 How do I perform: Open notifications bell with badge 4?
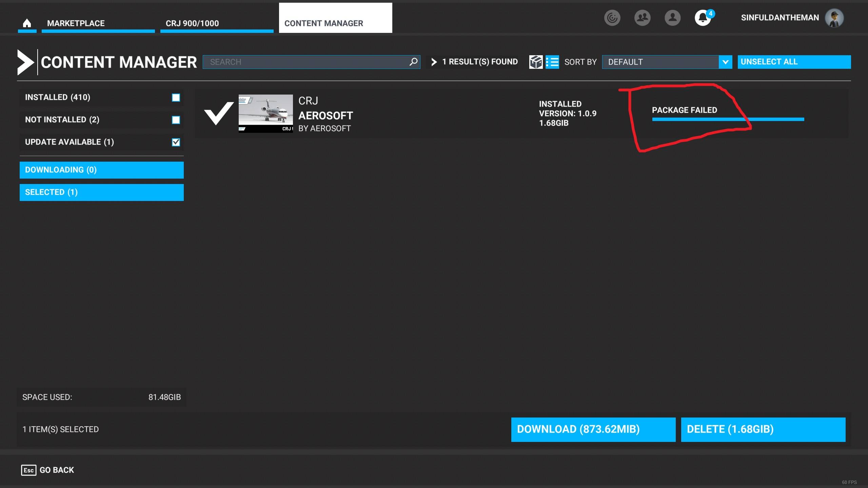click(704, 18)
